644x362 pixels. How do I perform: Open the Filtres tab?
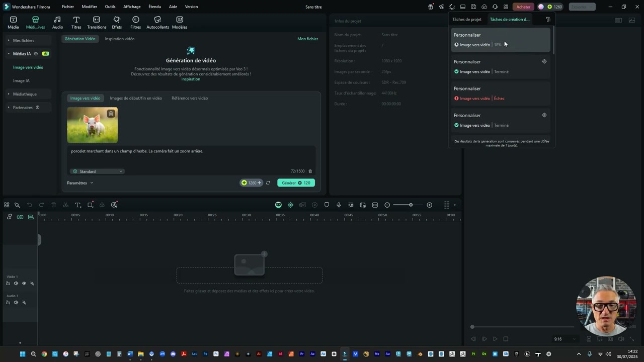coord(135,23)
